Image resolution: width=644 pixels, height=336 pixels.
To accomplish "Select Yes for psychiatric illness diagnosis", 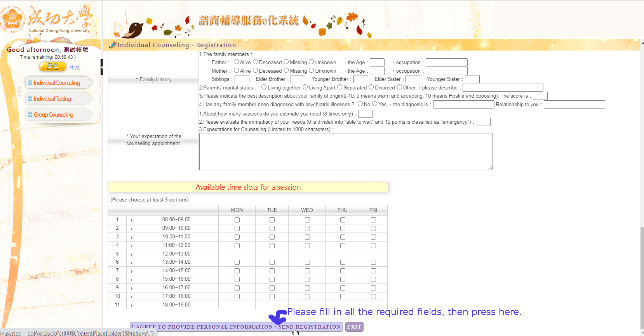I will 375,104.
